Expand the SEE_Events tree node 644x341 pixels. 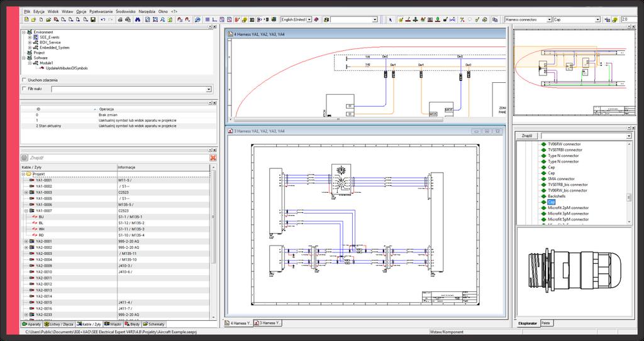pos(30,37)
